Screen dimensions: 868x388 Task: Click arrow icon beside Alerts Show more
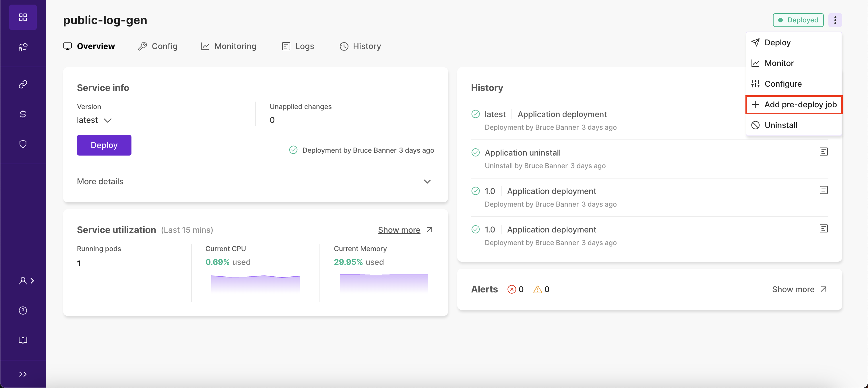click(x=824, y=289)
